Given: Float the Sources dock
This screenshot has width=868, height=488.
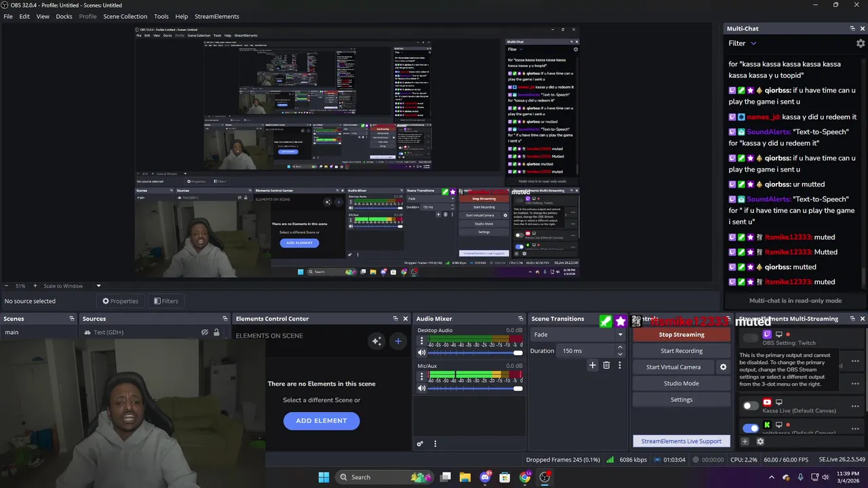Looking at the screenshot, I should pos(224,319).
